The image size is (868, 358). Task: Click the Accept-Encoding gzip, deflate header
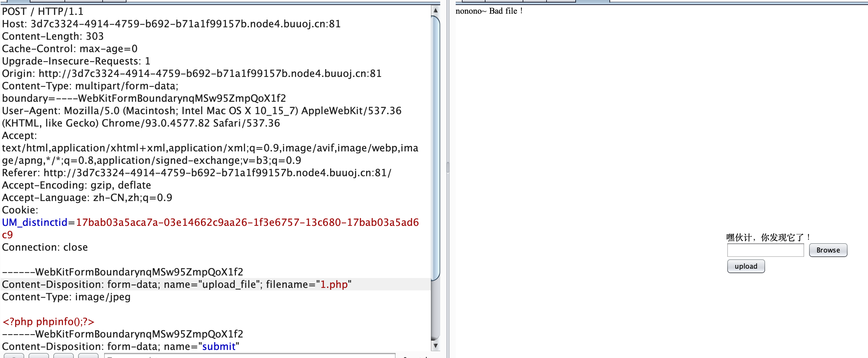pos(76,186)
